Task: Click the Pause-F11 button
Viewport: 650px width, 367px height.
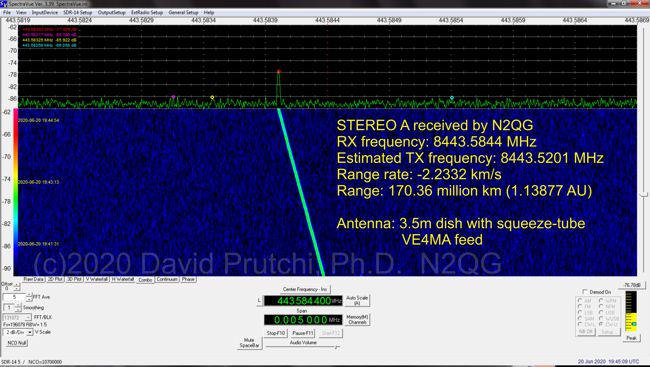Action: (303, 333)
